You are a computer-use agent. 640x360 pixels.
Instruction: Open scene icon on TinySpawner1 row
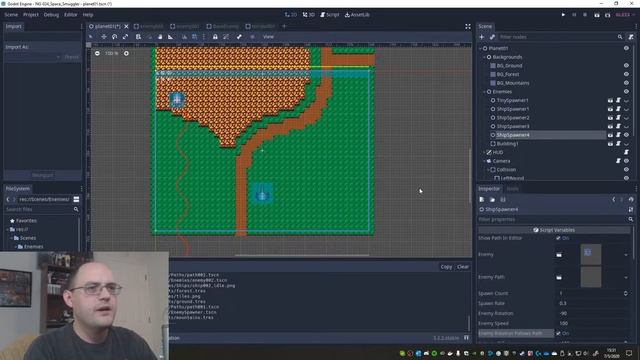pyautogui.click(x=610, y=100)
